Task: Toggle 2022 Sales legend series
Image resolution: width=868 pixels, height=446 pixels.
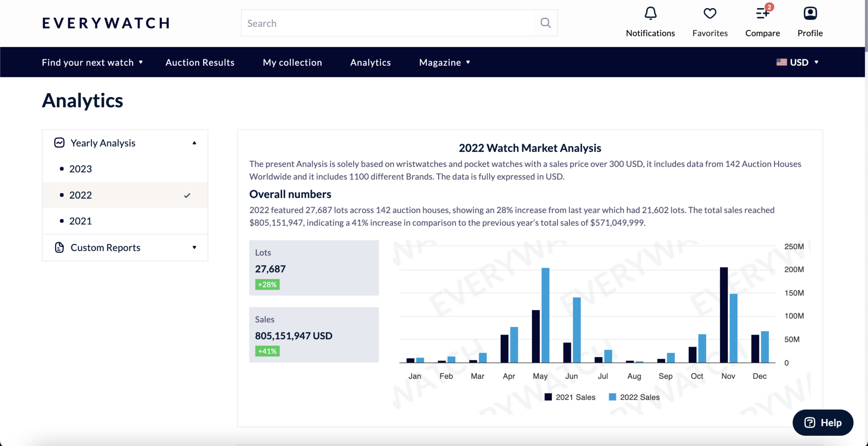Action: 634,397
